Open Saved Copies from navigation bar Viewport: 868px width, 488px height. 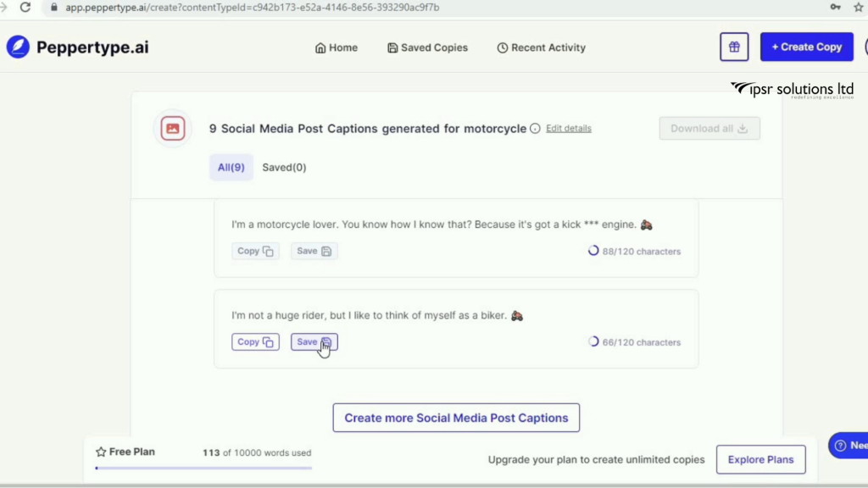tap(427, 47)
